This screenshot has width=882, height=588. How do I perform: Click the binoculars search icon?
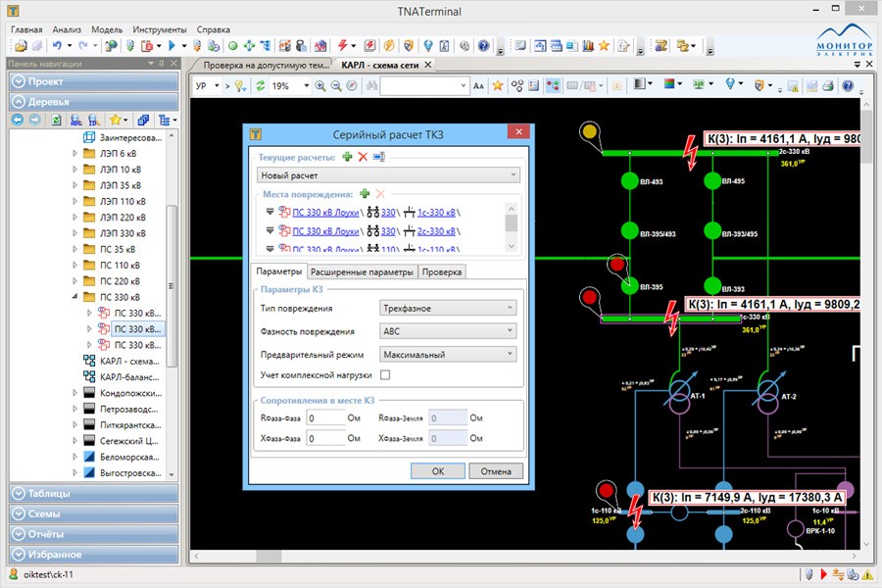371,85
